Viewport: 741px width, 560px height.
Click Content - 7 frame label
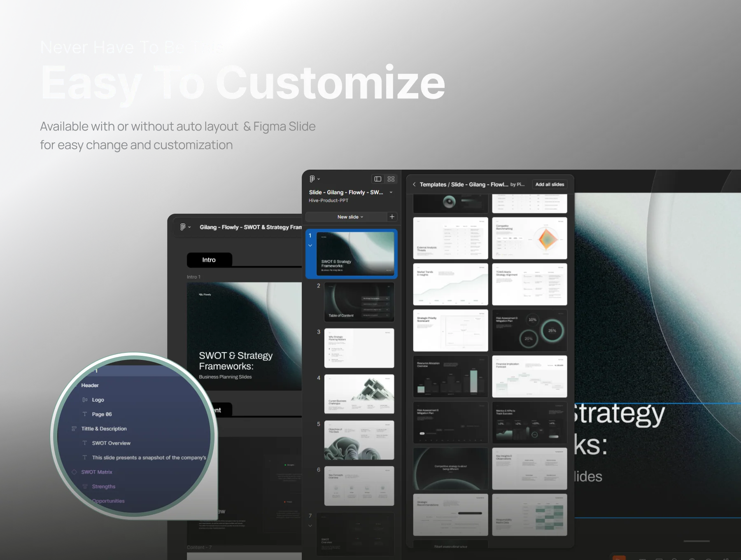click(x=199, y=547)
